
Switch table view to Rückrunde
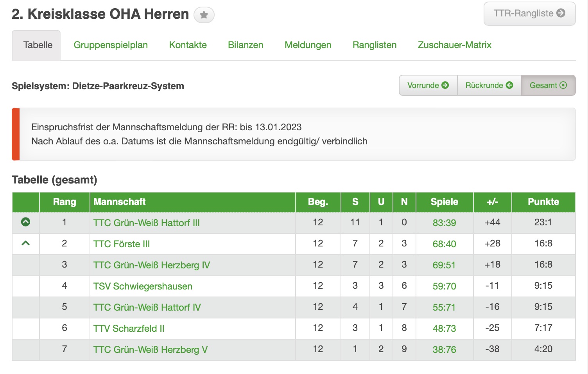[x=489, y=85]
